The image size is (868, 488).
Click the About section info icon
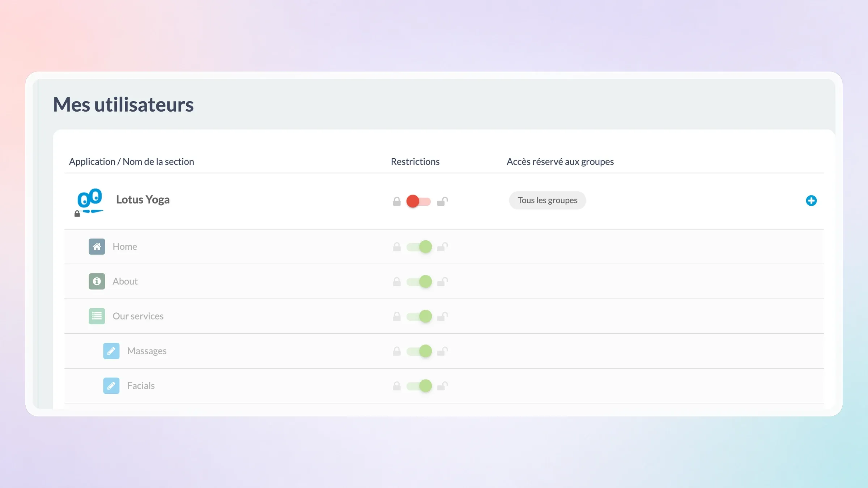click(x=97, y=281)
